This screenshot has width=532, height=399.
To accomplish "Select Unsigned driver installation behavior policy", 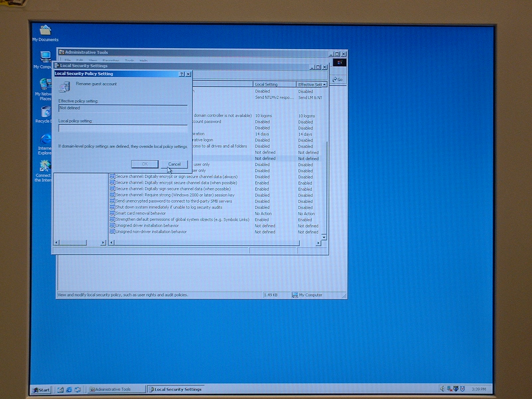I will click(147, 226).
